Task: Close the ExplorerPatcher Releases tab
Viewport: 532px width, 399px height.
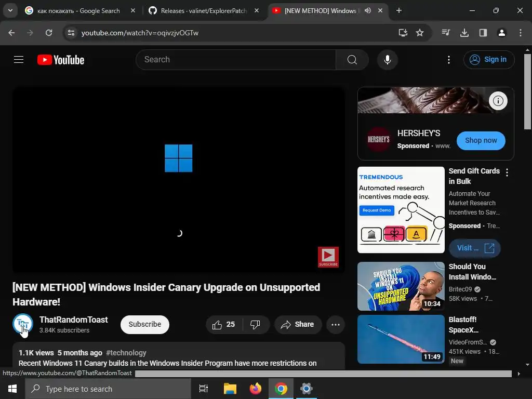Action: click(x=257, y=11)
